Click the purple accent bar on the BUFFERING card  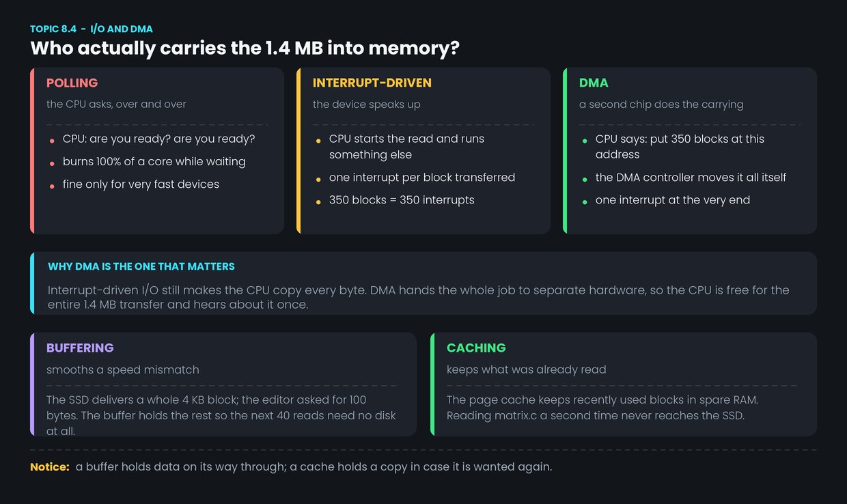coord(32,384)
